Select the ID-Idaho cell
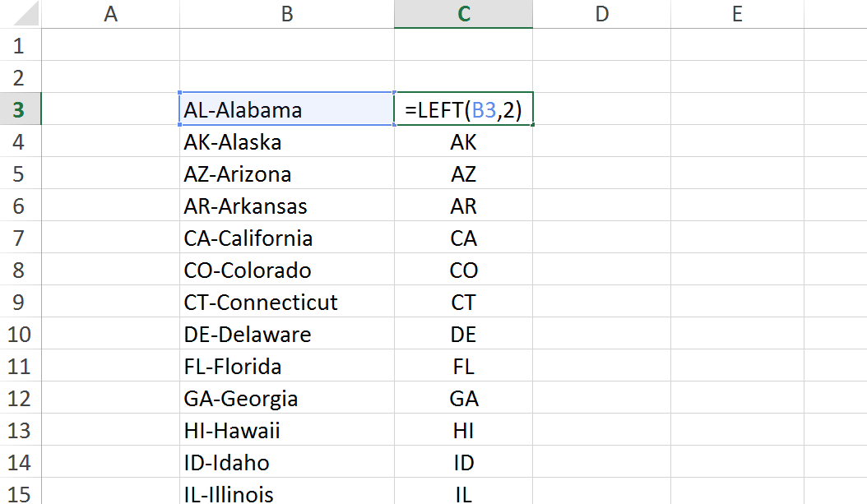867x504 pixels. tap(286, 463)
